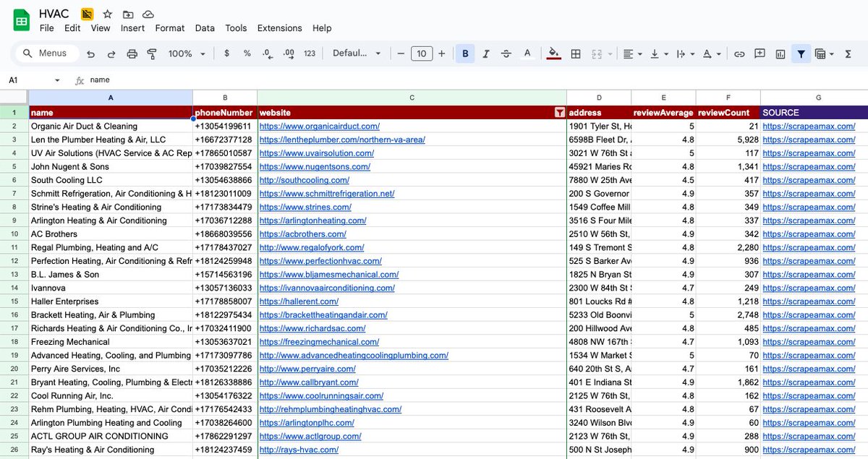Viewport: 868px width, 459px height.
Task: Click the yellow badge icon next to HVAC
Action: click(87, 14)
